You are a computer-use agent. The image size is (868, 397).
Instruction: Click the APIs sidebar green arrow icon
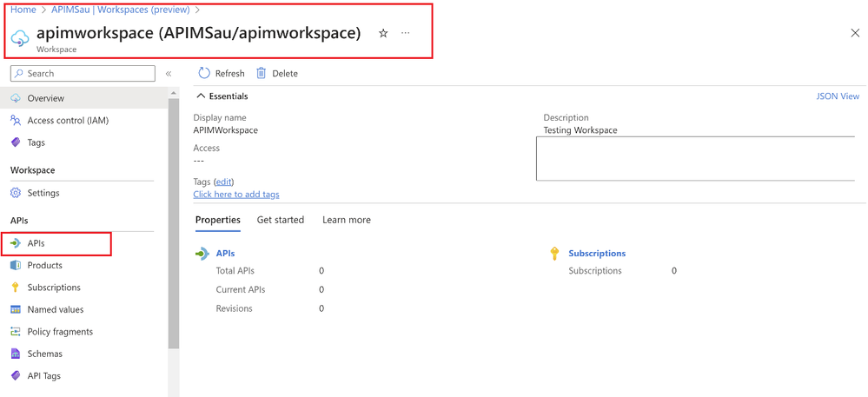click(16, 243)
